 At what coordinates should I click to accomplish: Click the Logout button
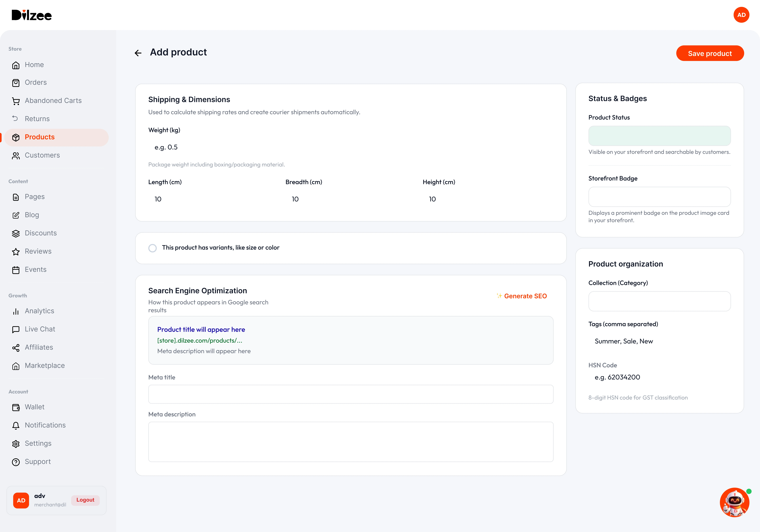point(85,500)
